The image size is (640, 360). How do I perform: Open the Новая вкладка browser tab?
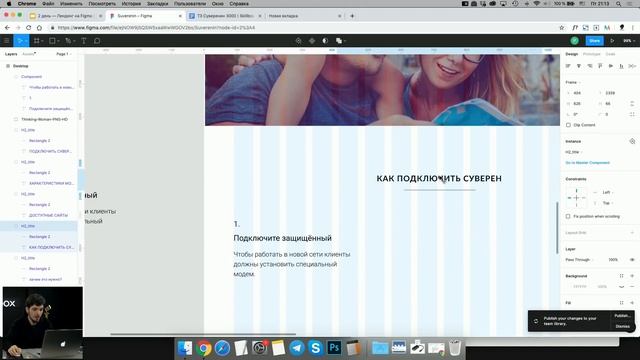coord(304,16)
